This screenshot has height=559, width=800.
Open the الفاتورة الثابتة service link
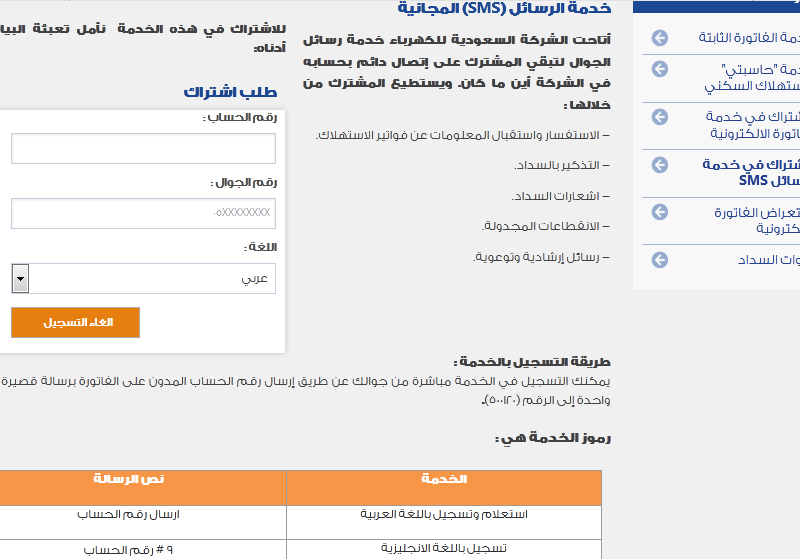point(749,38)
